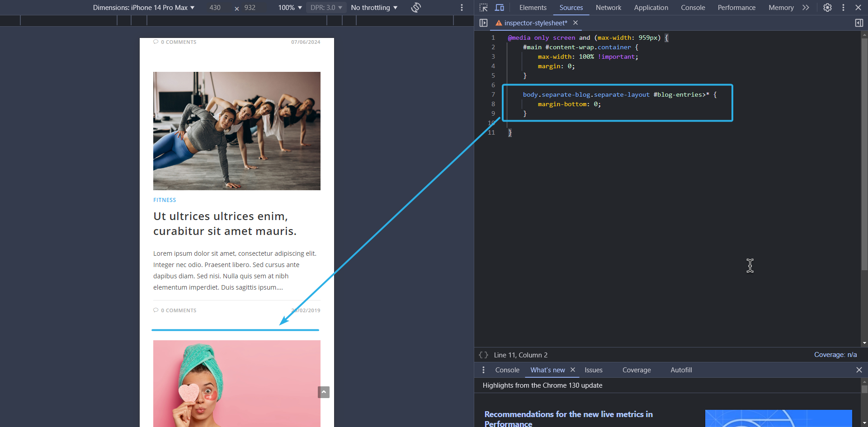Click the FITNESS category link
The height and width of the screenshot is (427, 868).
point(165,200)
